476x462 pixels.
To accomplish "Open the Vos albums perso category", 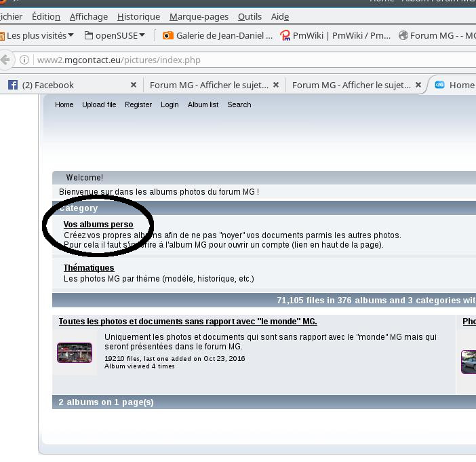I will click(98, 224).
